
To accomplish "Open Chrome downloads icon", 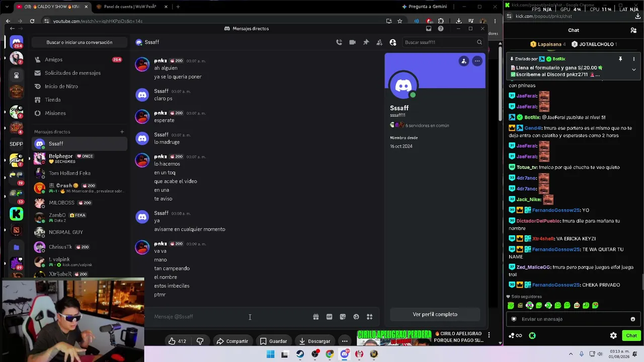I will coord(459,21).
